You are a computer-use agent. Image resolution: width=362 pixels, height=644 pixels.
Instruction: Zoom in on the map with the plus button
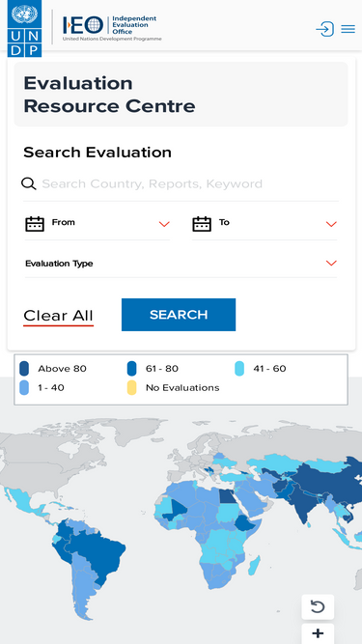tap(318, 633)
